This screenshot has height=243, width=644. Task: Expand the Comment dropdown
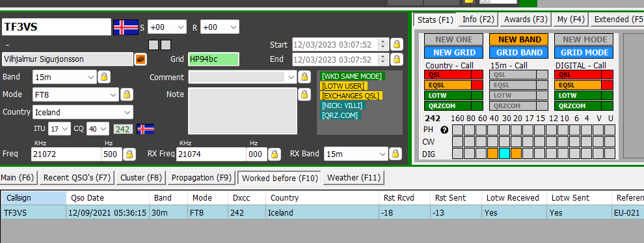(291, 77)
